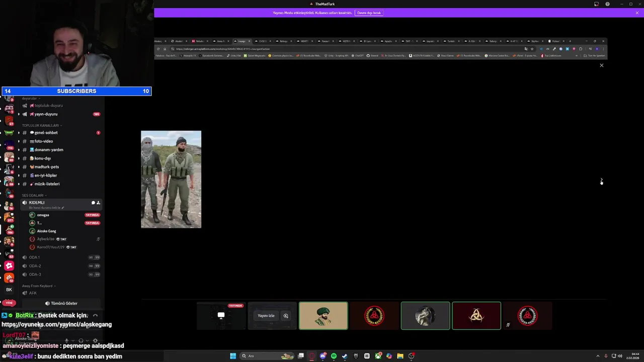
Task: Open File Explorer from the taskbar
Action: (400, 356)
